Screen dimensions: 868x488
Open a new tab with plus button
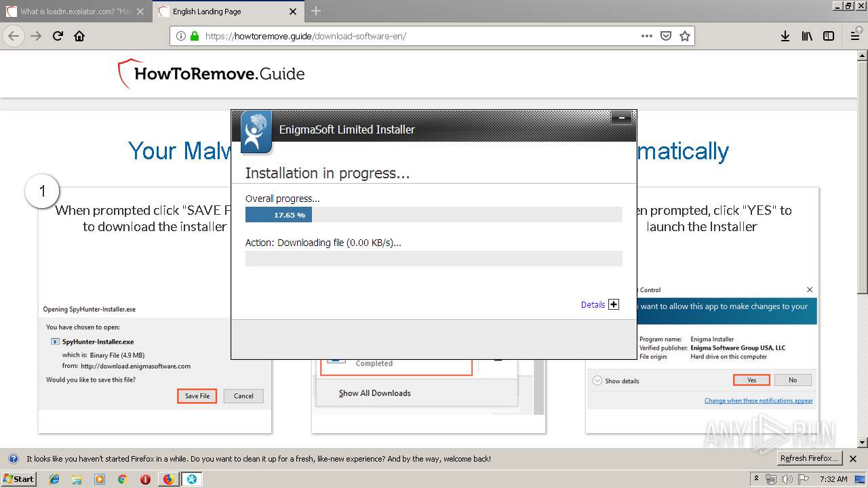point(316,11)
